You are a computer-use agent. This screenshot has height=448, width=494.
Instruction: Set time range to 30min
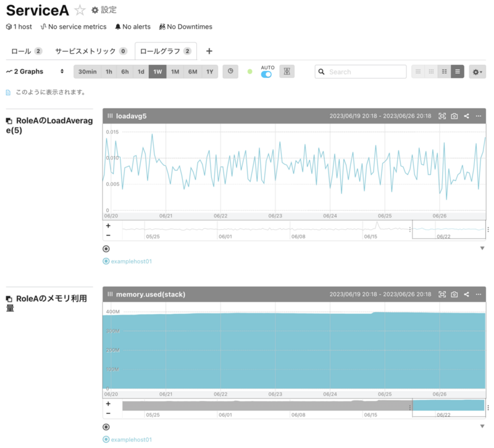coord(87,72)
